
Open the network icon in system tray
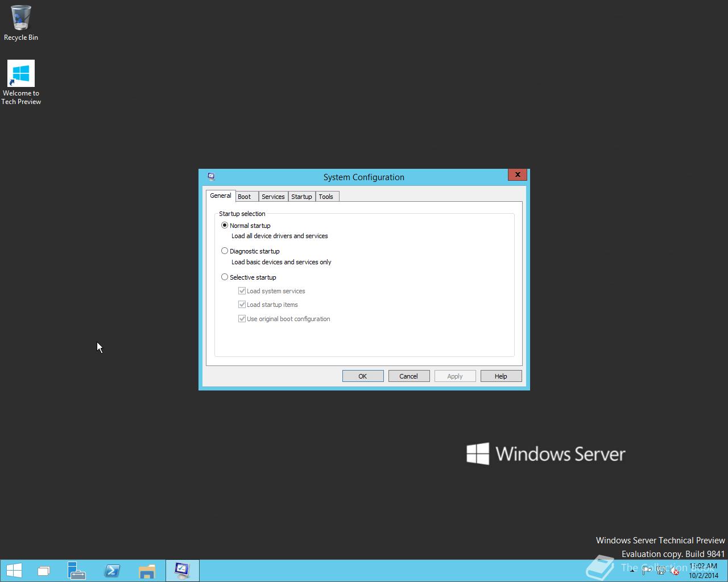661,571
